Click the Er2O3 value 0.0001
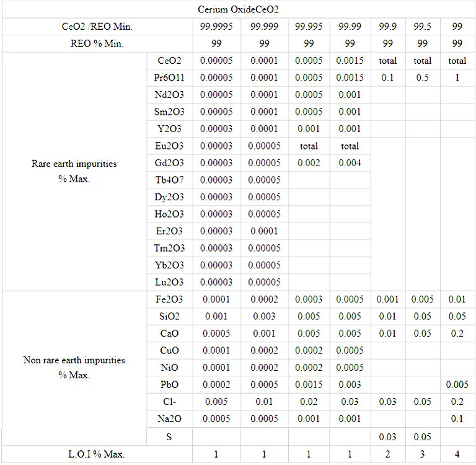This screenshot has width=476, height=465. tap(265, 231)
